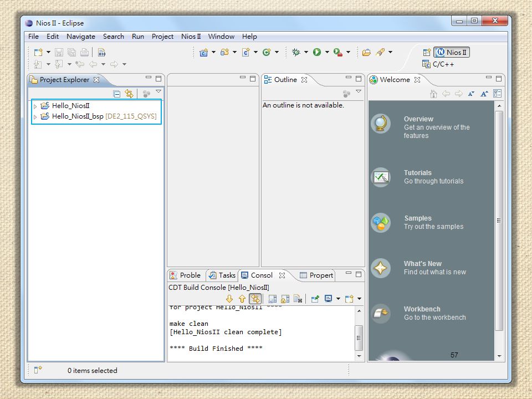The height and width of the screenshot is (399, 532).
Task: Open the Window menu
Action: [x=221, y=37]
